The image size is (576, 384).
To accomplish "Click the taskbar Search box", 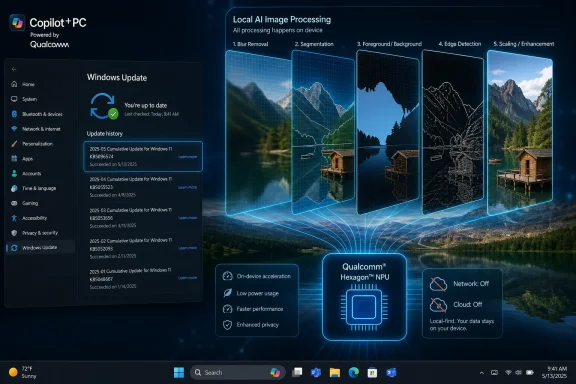I will coord(238,373).
